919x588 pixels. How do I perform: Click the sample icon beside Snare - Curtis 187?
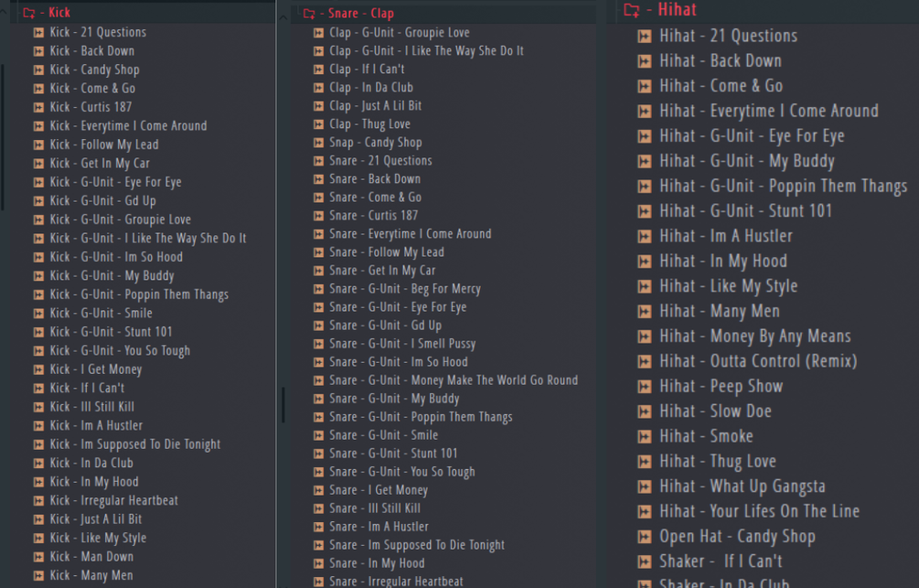point(319,216)
